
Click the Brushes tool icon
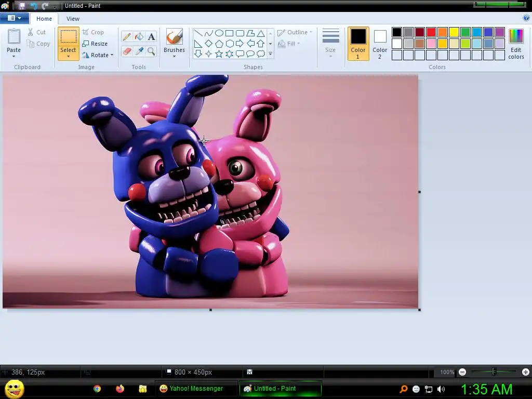[175, 36]
